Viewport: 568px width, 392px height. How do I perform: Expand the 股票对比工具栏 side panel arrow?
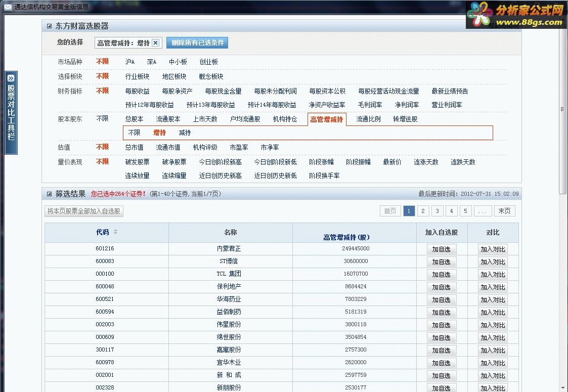tap(11, 78)
